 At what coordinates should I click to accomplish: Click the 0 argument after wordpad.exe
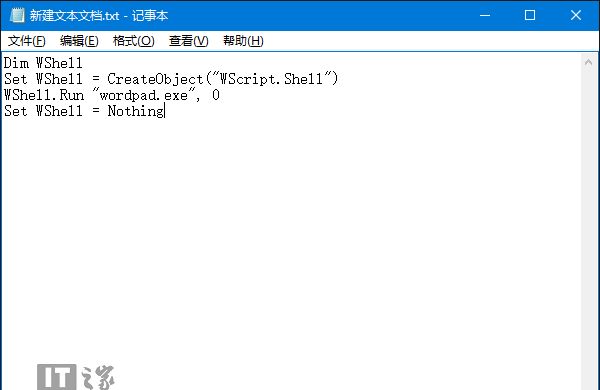(216, 95)
